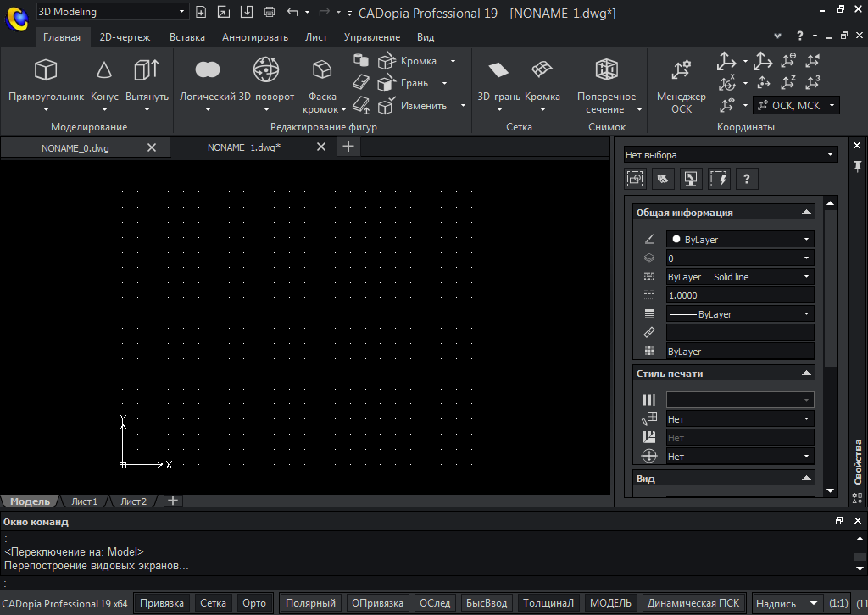
Task: Click the ByLayer white color swatch
Action: (x=676, y=240)
